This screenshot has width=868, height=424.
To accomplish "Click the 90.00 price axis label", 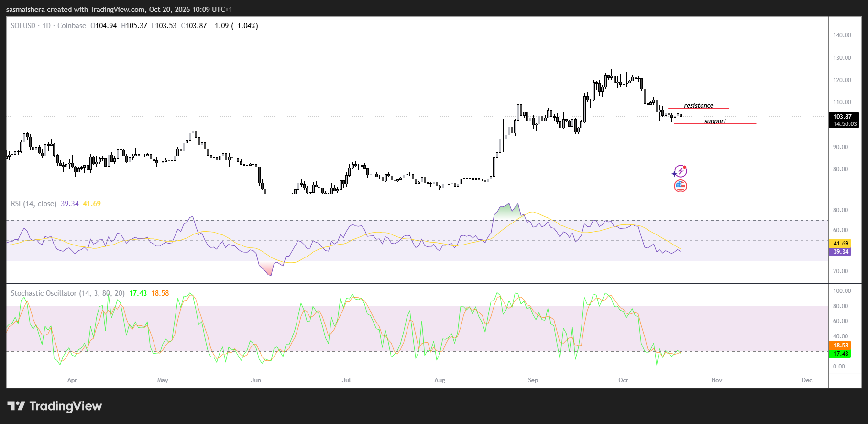I will (x=840, y=147).
